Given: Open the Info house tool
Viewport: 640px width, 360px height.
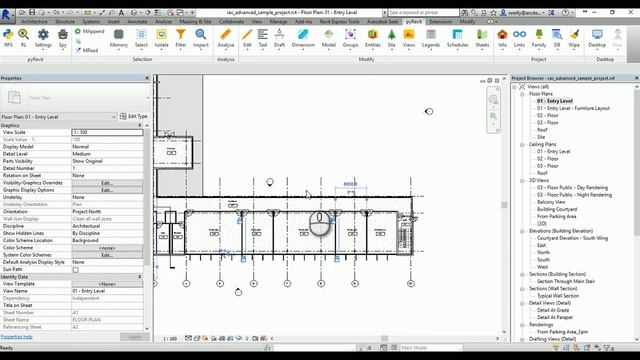Looking at the screenshot, I should coord(502,38).
